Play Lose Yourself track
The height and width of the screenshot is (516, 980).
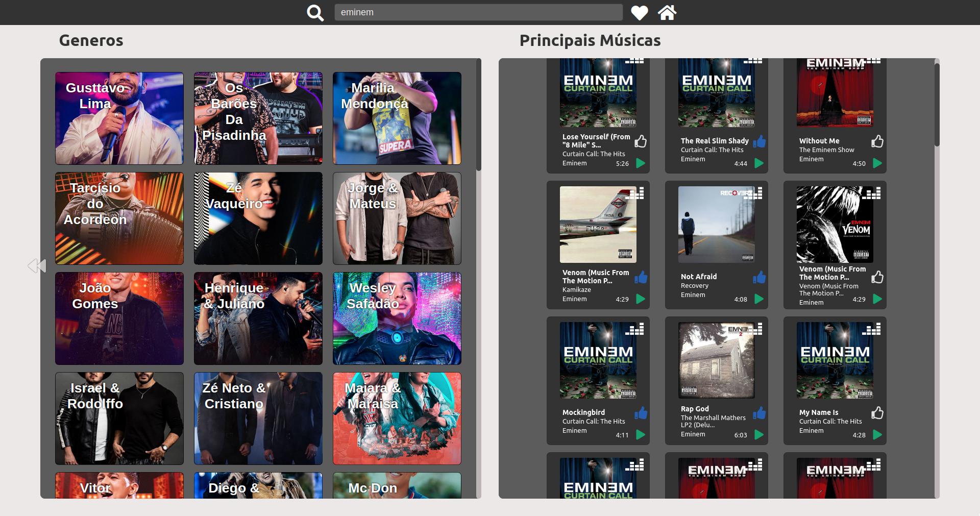point(641,163)
